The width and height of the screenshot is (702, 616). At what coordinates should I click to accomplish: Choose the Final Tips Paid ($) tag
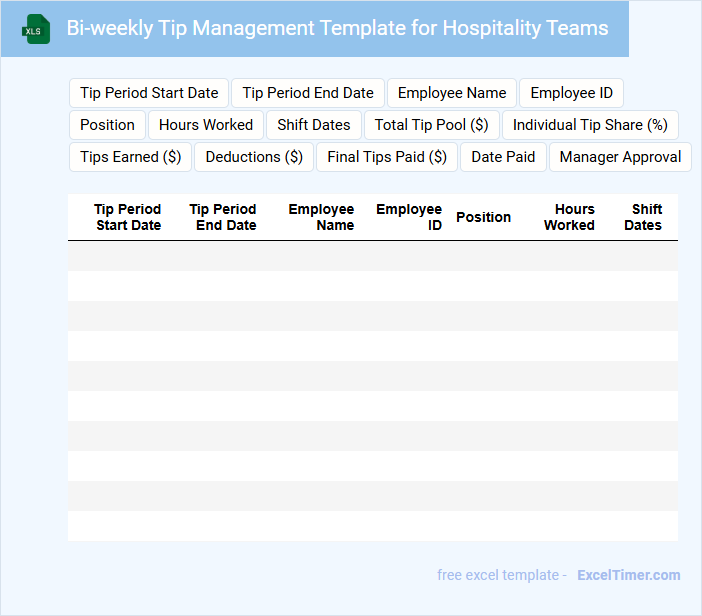tap(387, 157)
